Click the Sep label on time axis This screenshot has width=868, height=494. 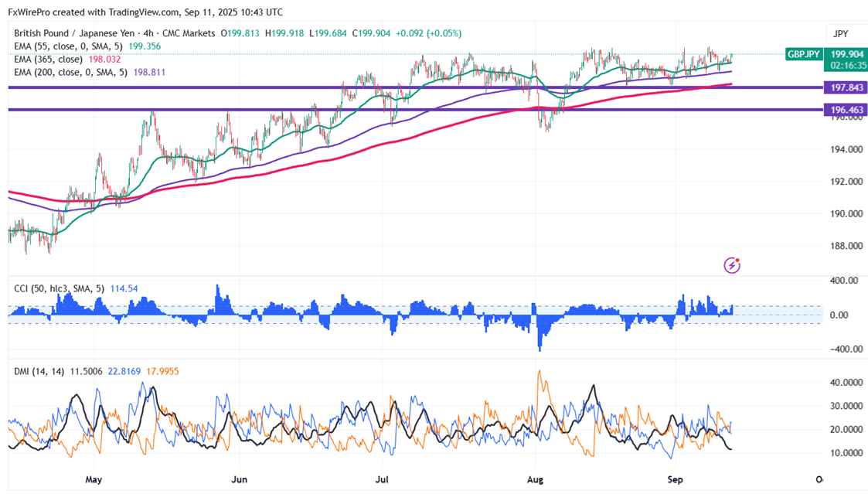pyautogui.click(x=675, y=479)
